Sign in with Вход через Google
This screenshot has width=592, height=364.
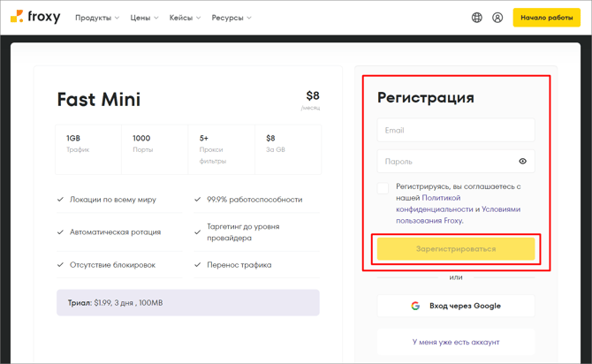456,306
